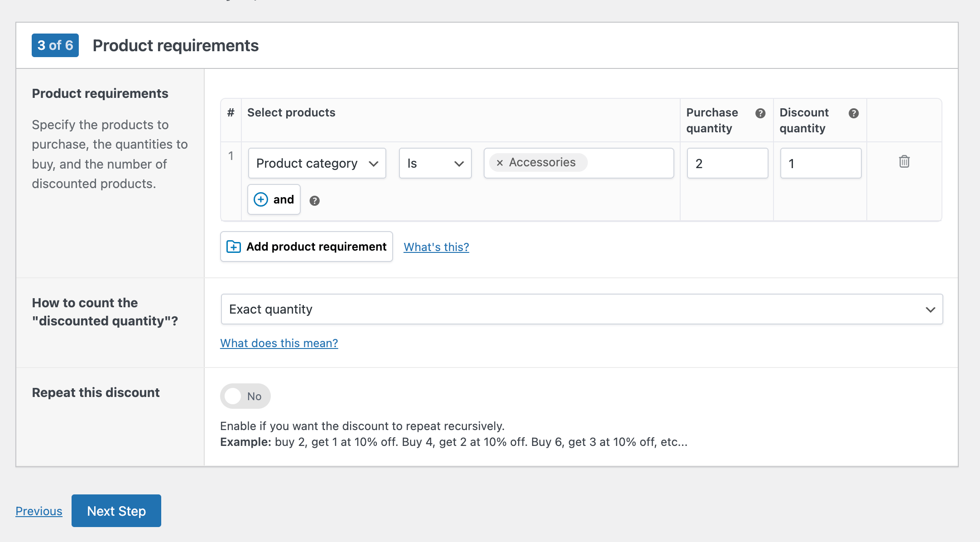Focus the Discount quantity input field
The width and height of the screenshot is (980, 542).
[821, 163]
